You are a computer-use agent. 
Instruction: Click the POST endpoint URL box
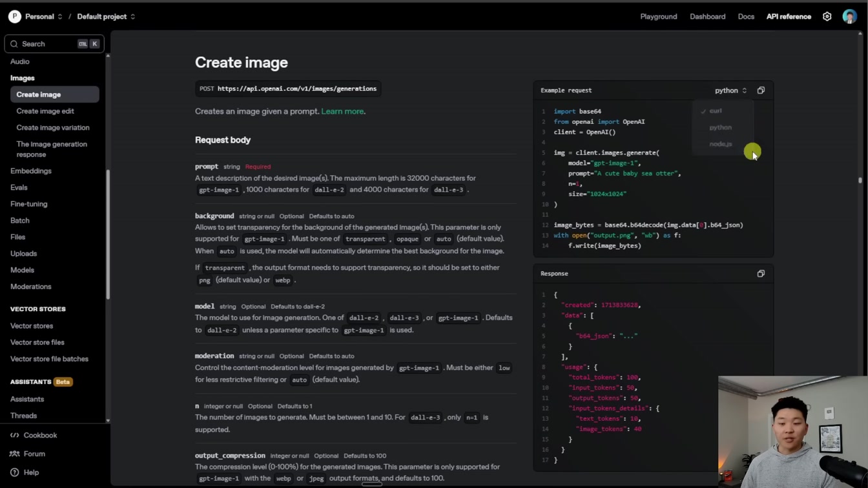[x=288, y=89]
